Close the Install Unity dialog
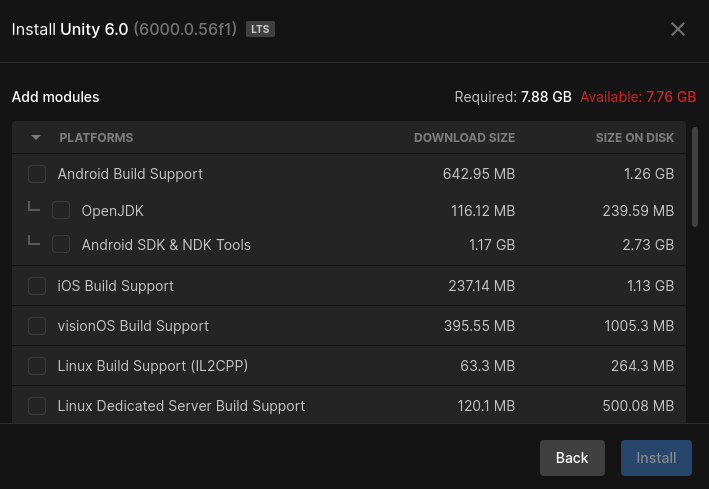The image size is (709, 489). coord(678,29)
